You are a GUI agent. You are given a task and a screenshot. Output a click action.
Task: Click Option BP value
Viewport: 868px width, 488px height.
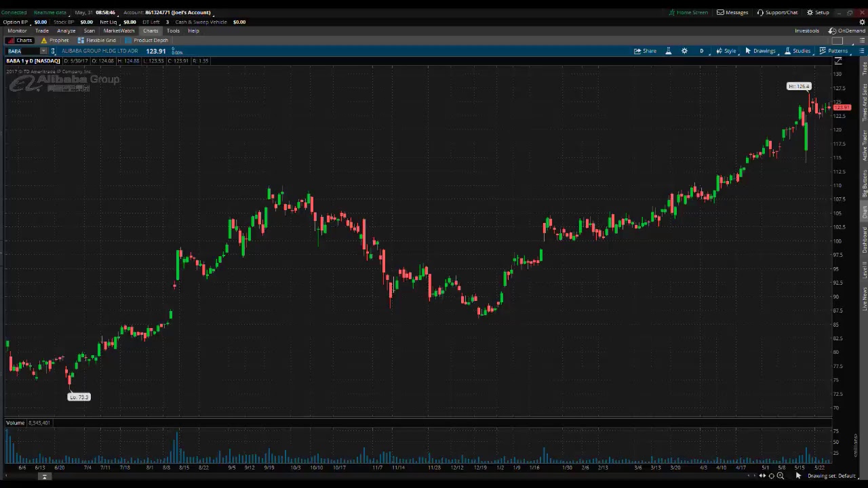[x=41, y=22]
